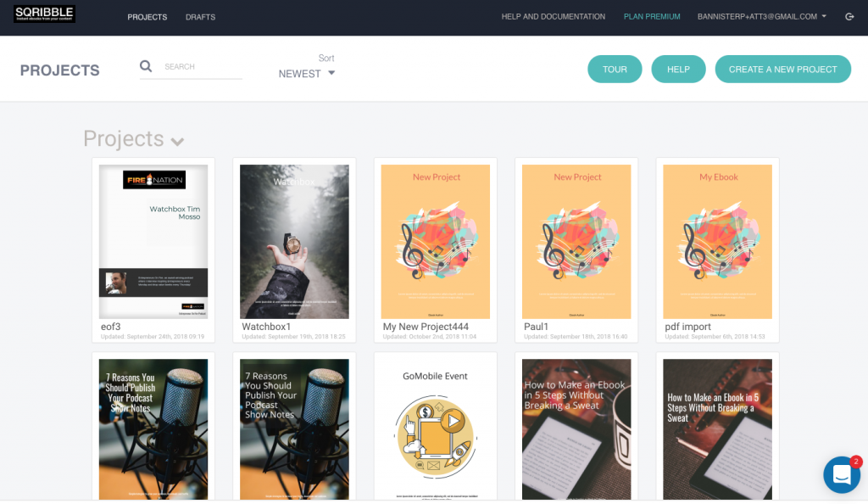Start the Tour

[615, 70]
